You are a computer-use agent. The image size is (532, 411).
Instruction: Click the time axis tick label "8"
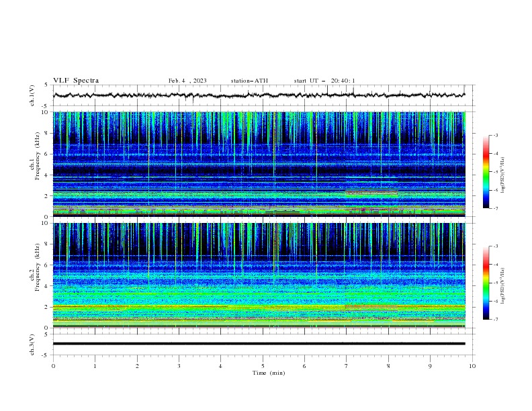[x=388, y=366]
